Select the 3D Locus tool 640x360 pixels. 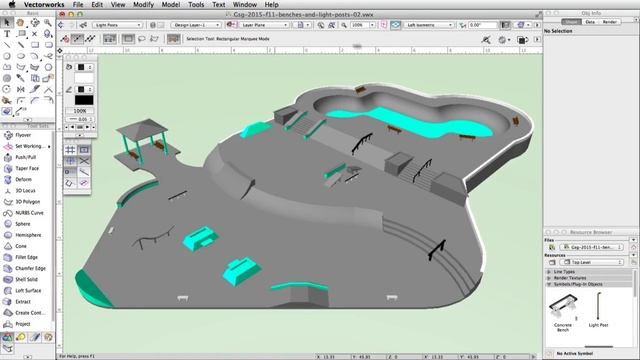click(x=25, y=191)
